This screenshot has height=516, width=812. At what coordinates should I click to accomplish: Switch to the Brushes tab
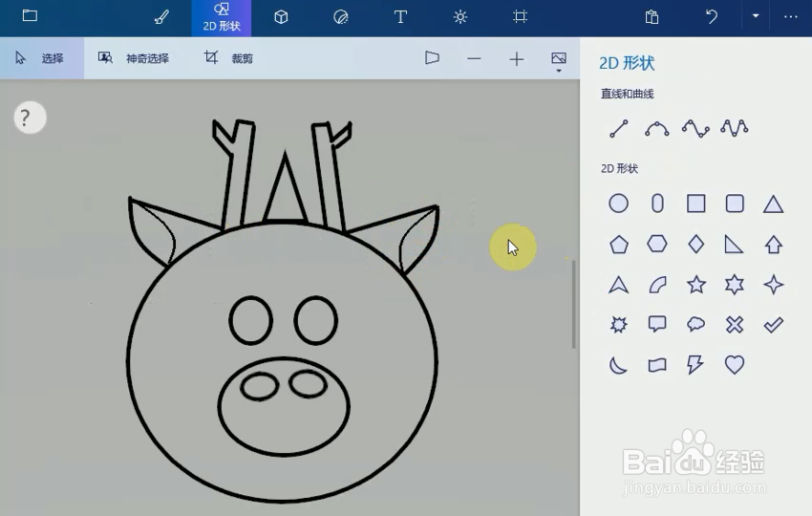tap(161, 17)
